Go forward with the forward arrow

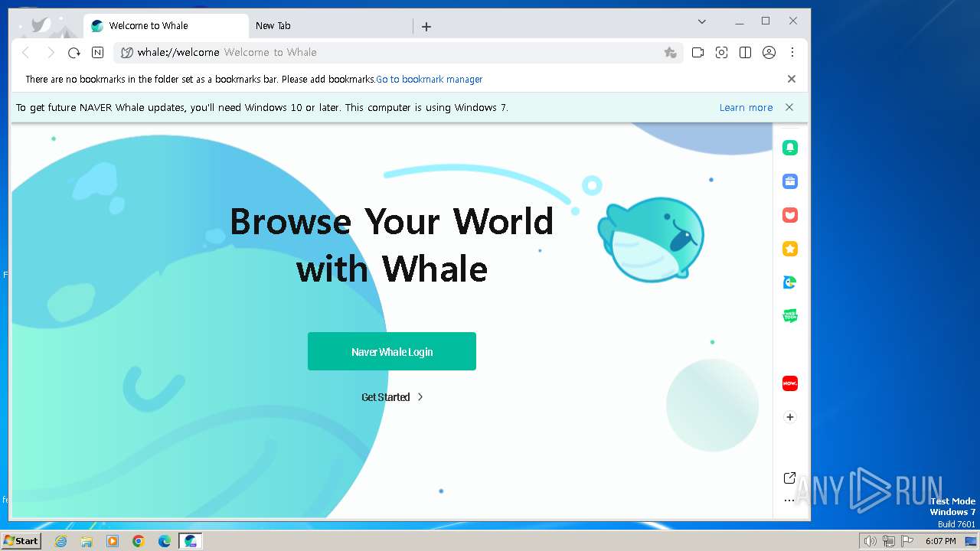(x=50, y=53)
